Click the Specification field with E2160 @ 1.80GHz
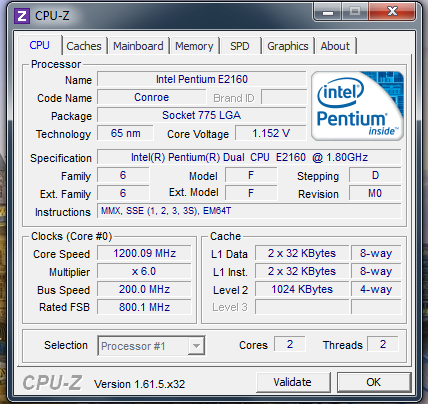Screen dimensions: 428x404 [249, 157]
